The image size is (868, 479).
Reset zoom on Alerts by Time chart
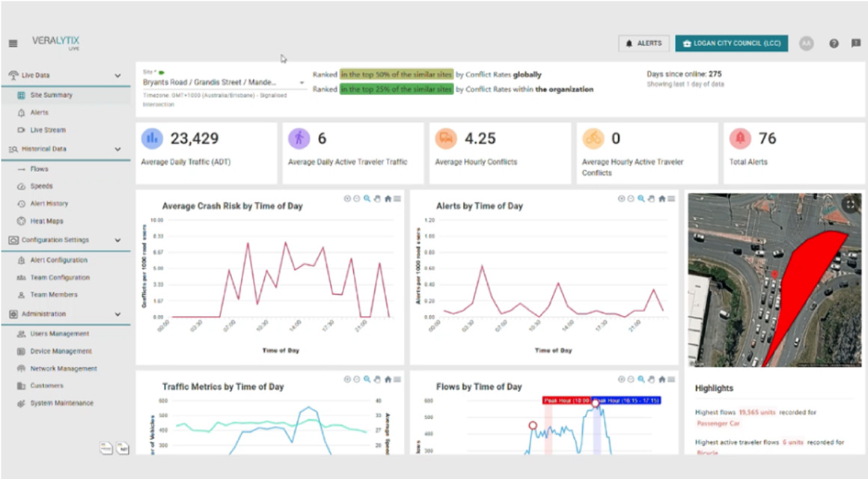click(x=661, y=198)
